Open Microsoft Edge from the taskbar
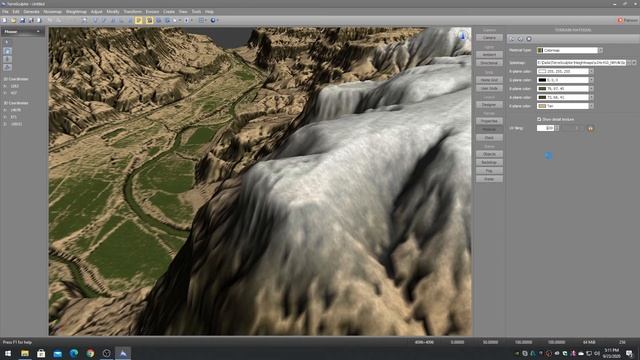640x360 pixels. click(74, 353)
